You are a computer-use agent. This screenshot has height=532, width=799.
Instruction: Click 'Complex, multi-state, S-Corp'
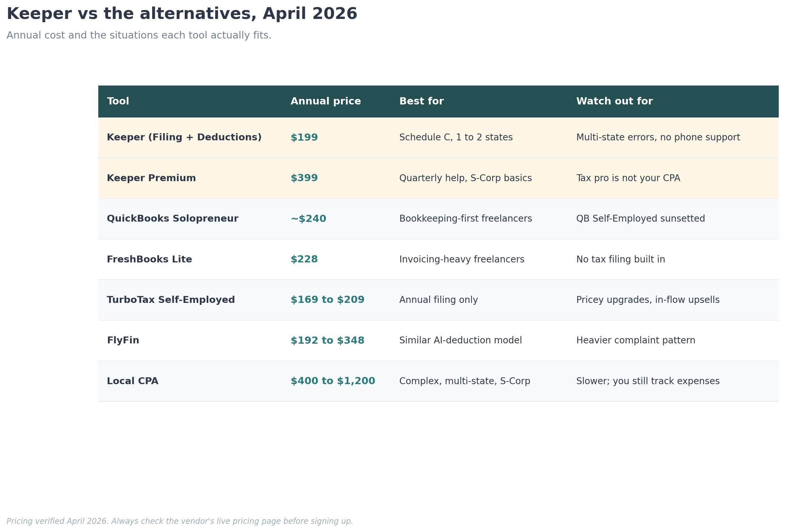(465, 381)
